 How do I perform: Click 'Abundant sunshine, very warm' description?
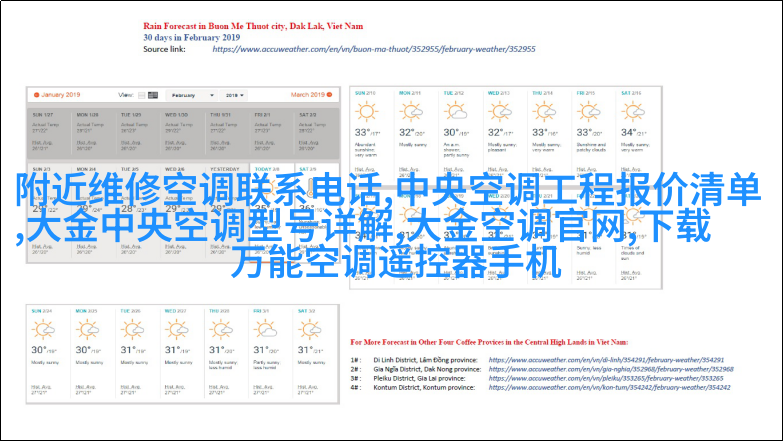click(366, 150)
